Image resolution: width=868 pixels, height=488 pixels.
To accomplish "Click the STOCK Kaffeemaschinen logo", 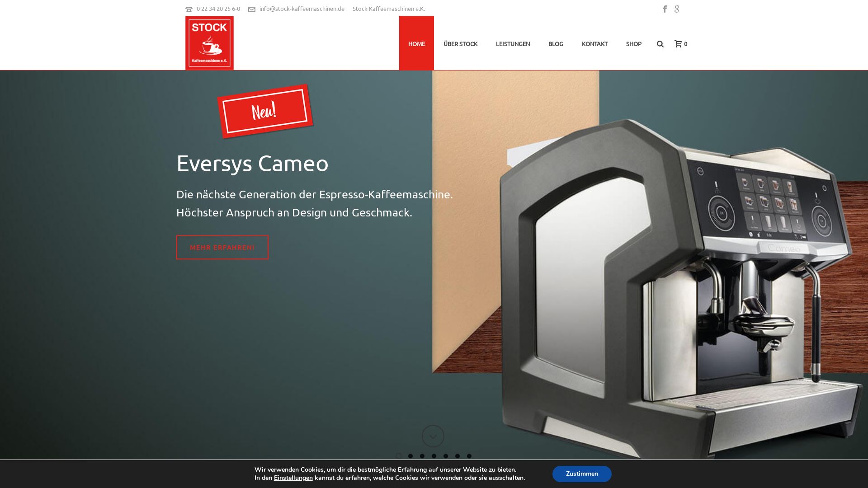I will point(209,43).
